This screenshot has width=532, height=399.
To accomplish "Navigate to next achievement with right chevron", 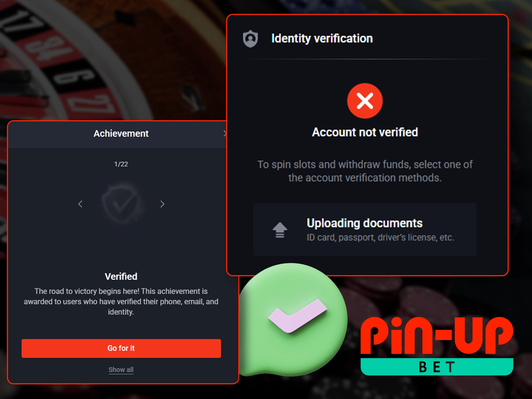I will 162,204.
